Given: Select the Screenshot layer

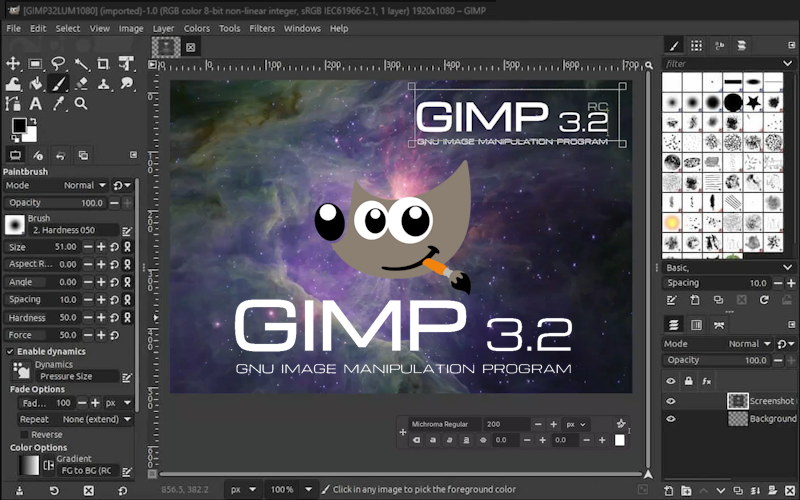Looking at the screenshot, I should (x=771, y=401).
